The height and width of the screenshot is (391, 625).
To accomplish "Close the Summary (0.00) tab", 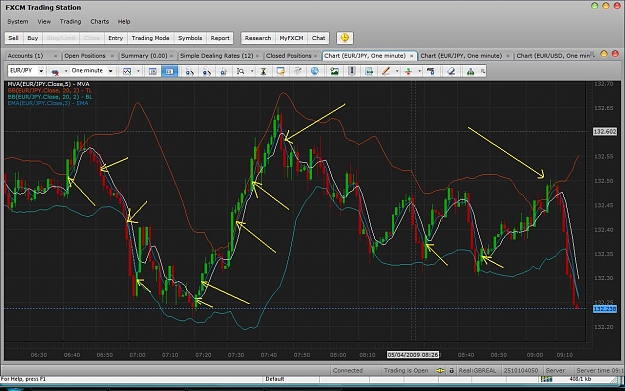I will click(171, 56).
